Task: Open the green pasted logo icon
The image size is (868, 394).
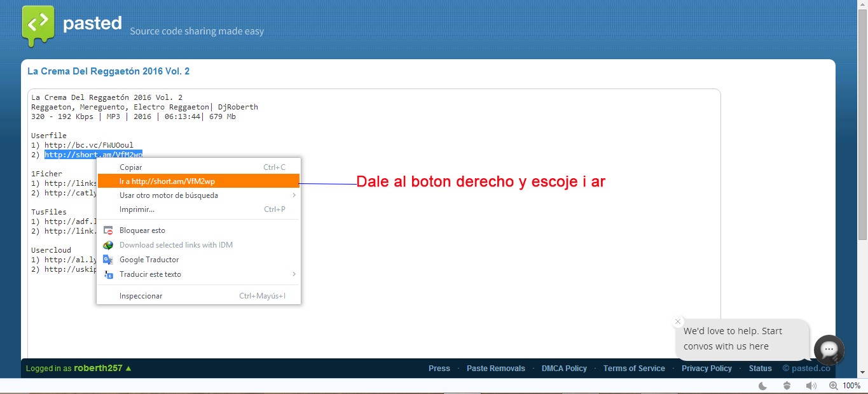Action: tap(39, 24)
